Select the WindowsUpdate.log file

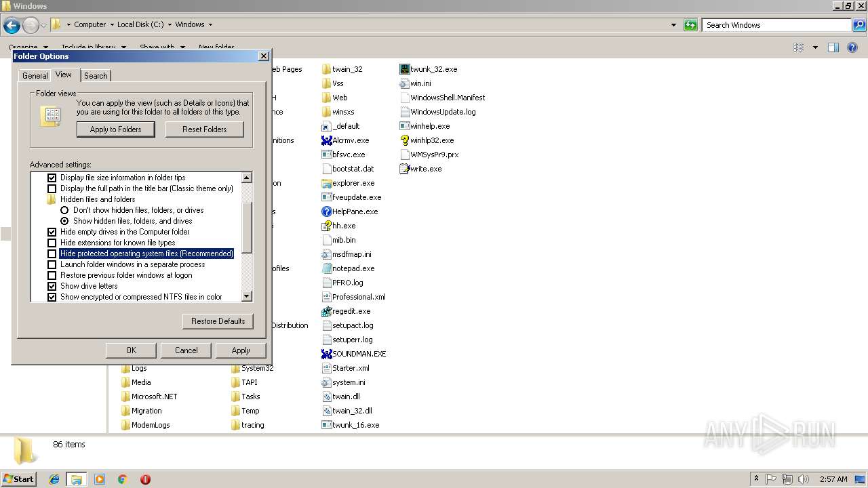[x=437, y=112]
